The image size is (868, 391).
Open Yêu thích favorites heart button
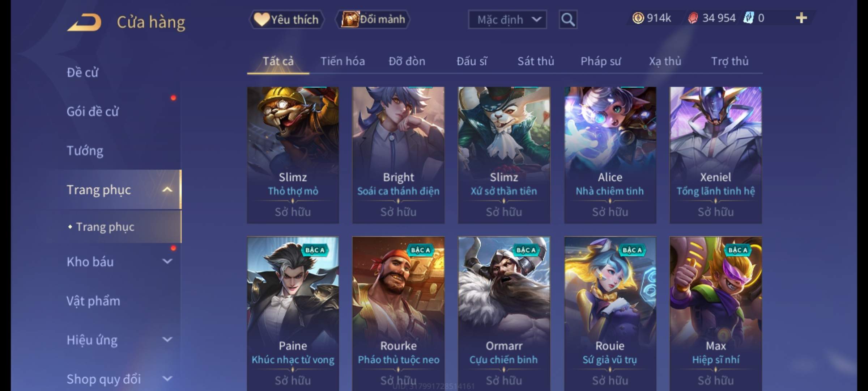(286, 20)
